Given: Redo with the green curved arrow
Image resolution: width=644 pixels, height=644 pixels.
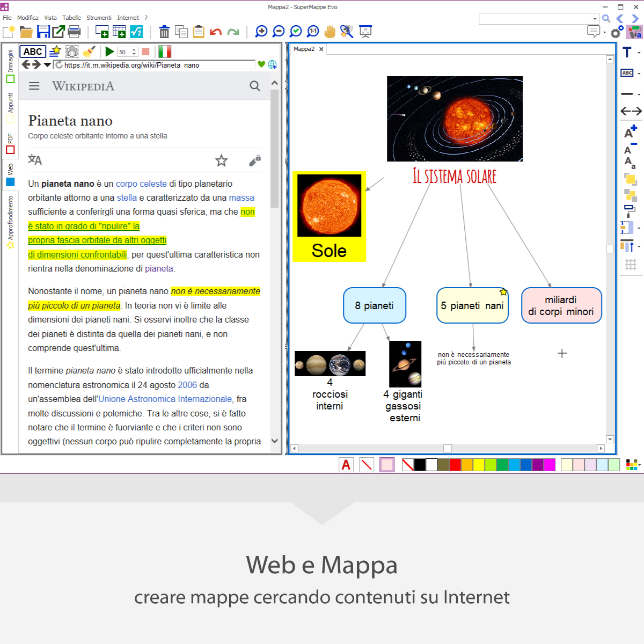Looking at the screenshot, I should tap(233, 32).
